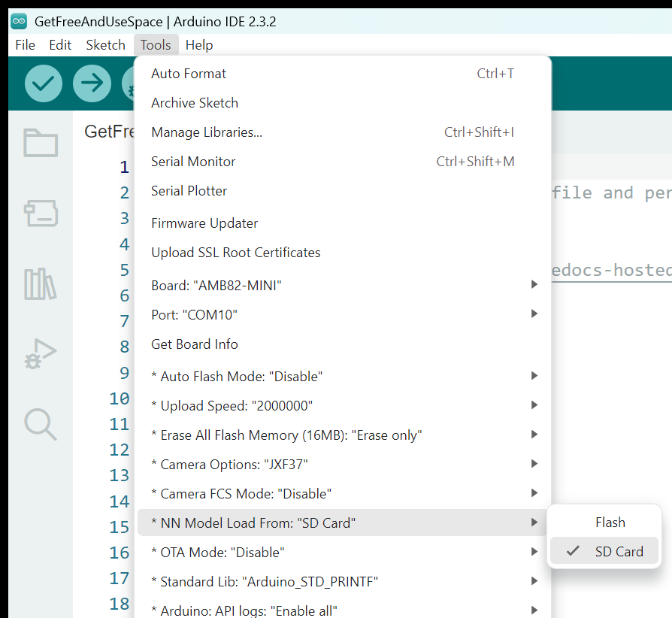Select the checked SD Card option

pyautogui.click(x=619, y=551)
